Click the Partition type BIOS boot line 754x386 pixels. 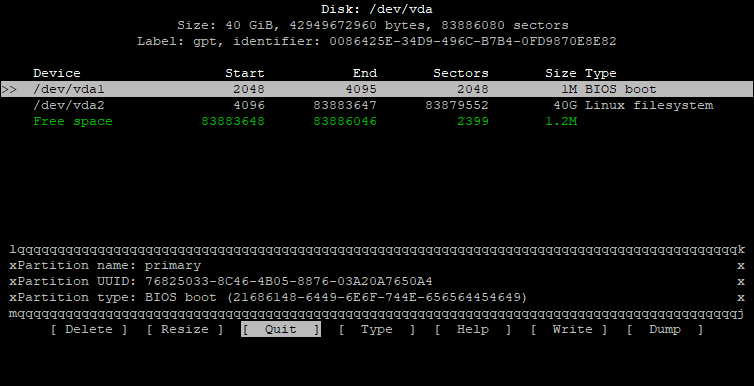[272, 298]
